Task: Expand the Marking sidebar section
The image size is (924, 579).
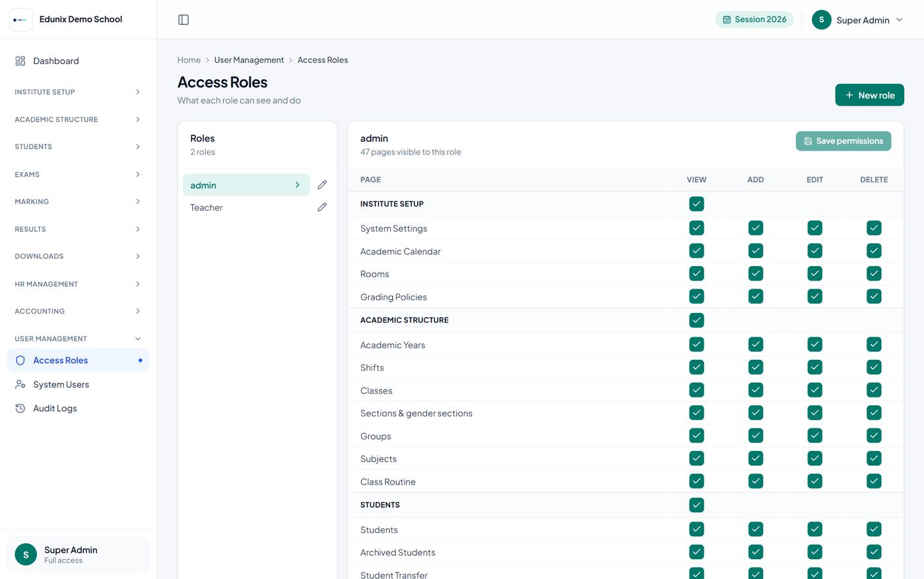Action: (78, 201)
